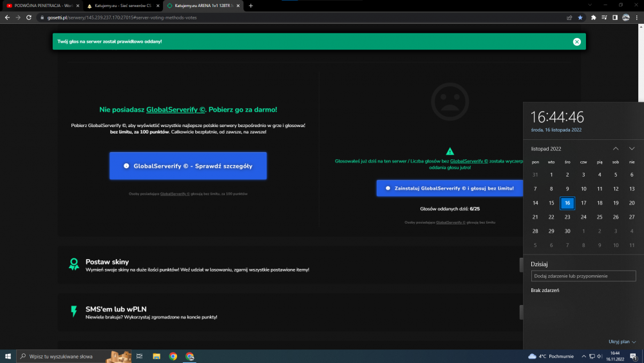Click the listopad 2022 month header
The width and height of the screenshot is (644, 363).
pyautogui.click(x=546, y=149)
